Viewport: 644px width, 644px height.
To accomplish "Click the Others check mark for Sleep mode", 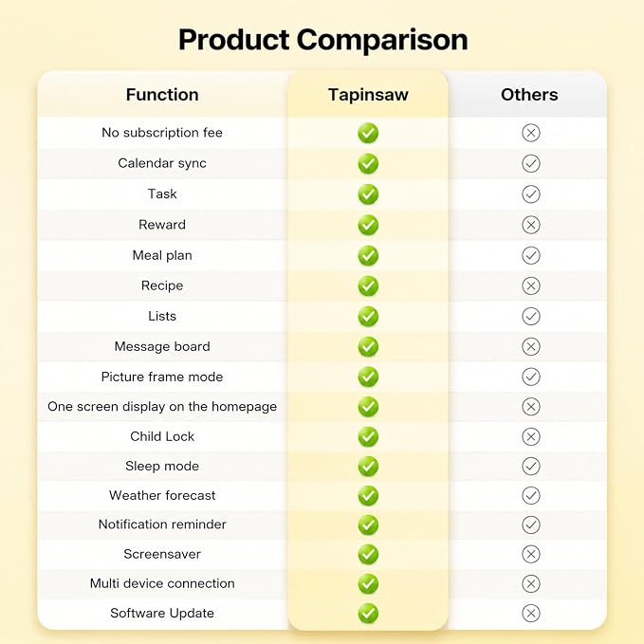I will point(530,466).
